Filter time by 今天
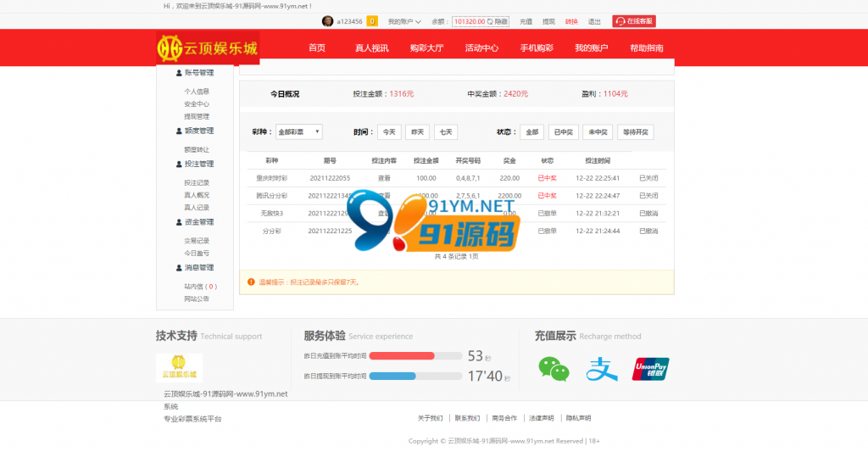This screenshot has width=868, height=452. [x=389, y=131]
